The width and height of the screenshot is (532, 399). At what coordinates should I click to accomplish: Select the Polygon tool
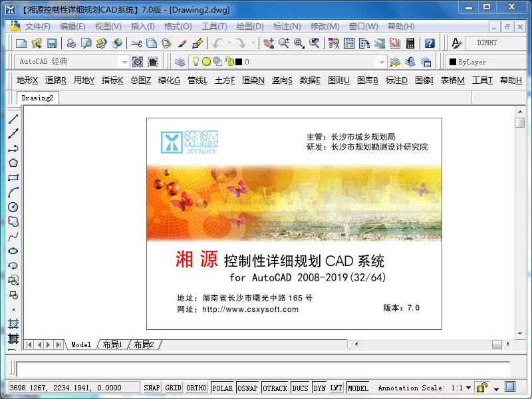click(13, 163)
